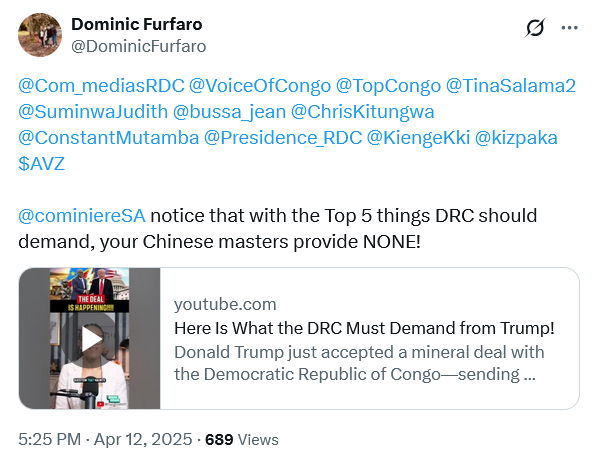Visit the @TinaSalama2 profile mention
The image size is (598, 458).
click(511, 86)
